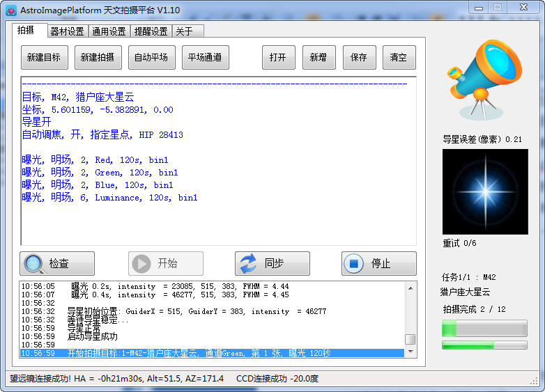Switch to the 器材设置 tab
Screen dimensions: 545x392
pyautogui.click(x=67, y=31)
